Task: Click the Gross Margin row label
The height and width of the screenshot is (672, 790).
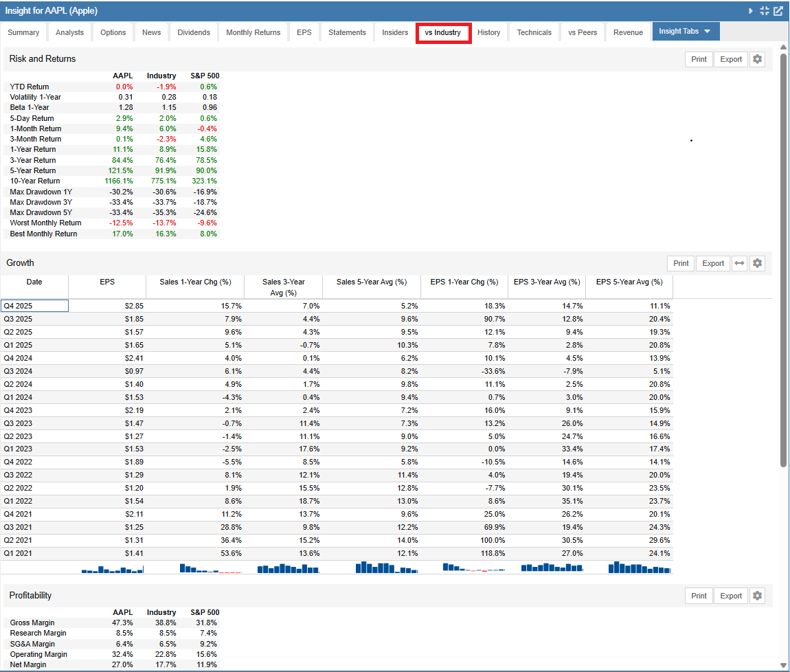Action: point(32,623)
